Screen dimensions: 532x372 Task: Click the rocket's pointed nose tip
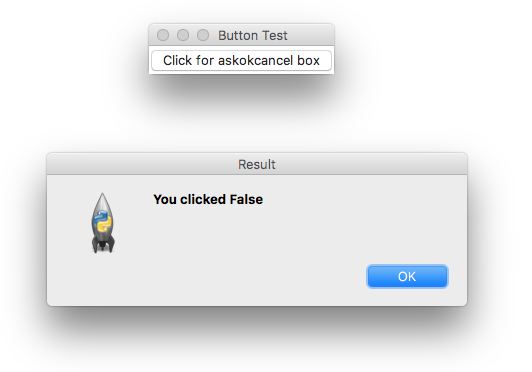102,196
